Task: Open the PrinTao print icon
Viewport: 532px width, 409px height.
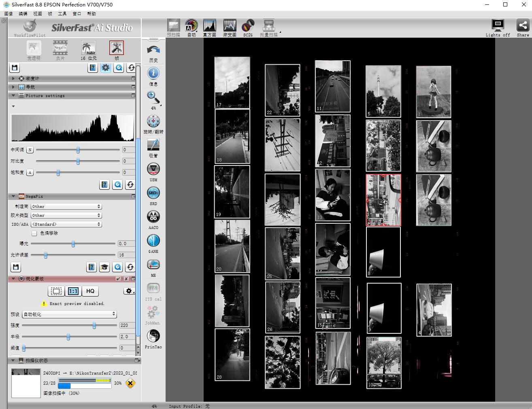Action: [153, 337]
